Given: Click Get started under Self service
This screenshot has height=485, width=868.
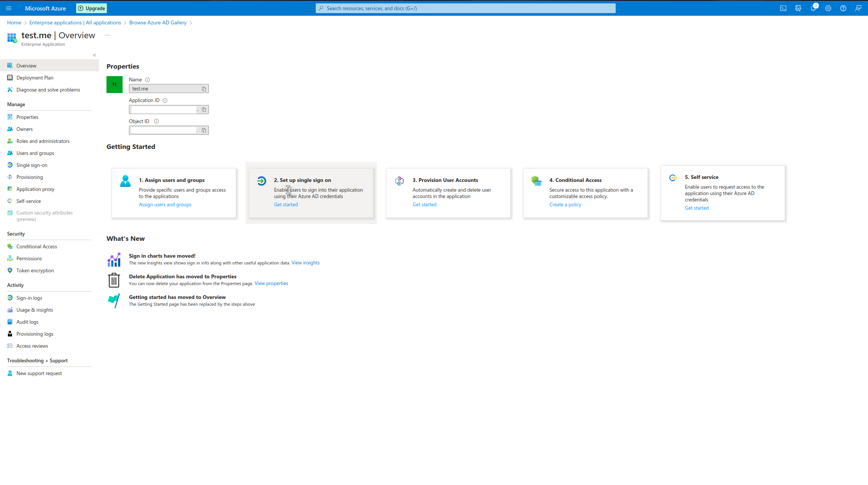Looking at the screenshot, I should click(x=697, y=208).
